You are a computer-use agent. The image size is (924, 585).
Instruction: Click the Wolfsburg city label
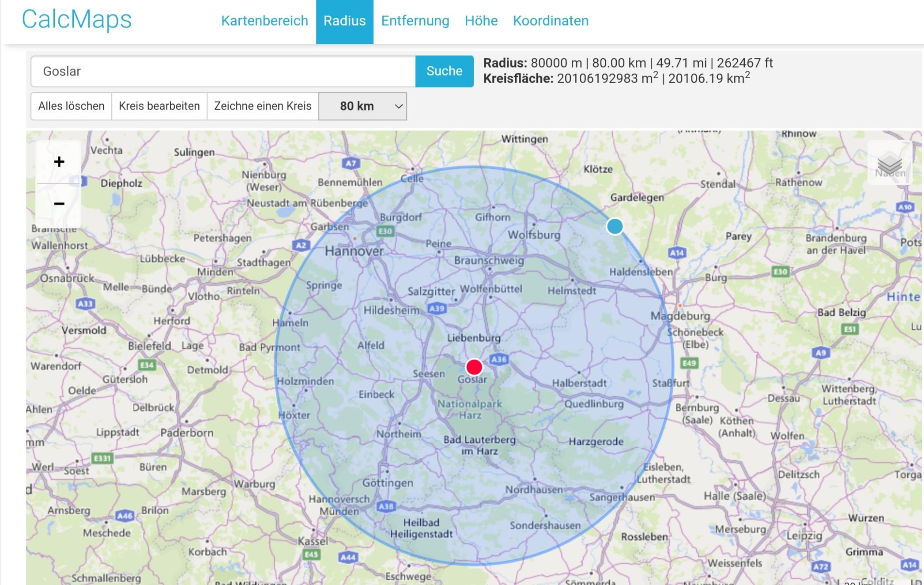click(534, 235)
